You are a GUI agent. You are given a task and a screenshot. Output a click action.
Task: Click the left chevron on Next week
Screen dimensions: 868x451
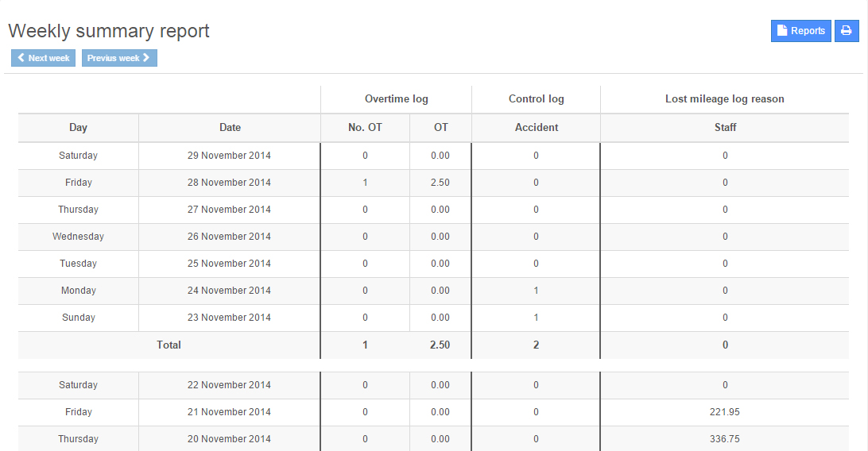(21, 58)
